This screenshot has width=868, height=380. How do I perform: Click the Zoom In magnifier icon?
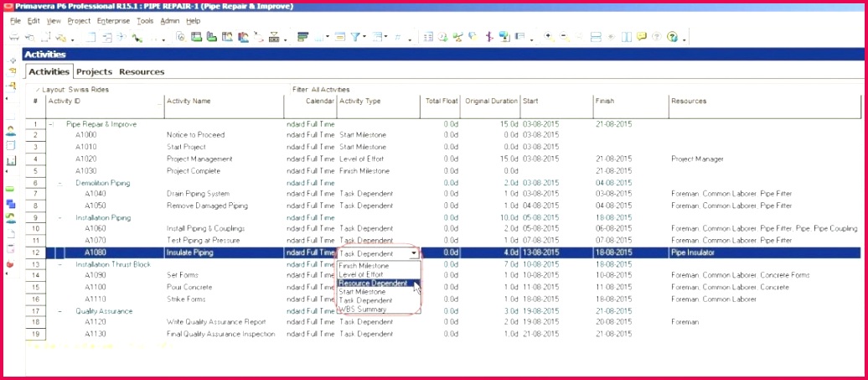coord(549,37)
